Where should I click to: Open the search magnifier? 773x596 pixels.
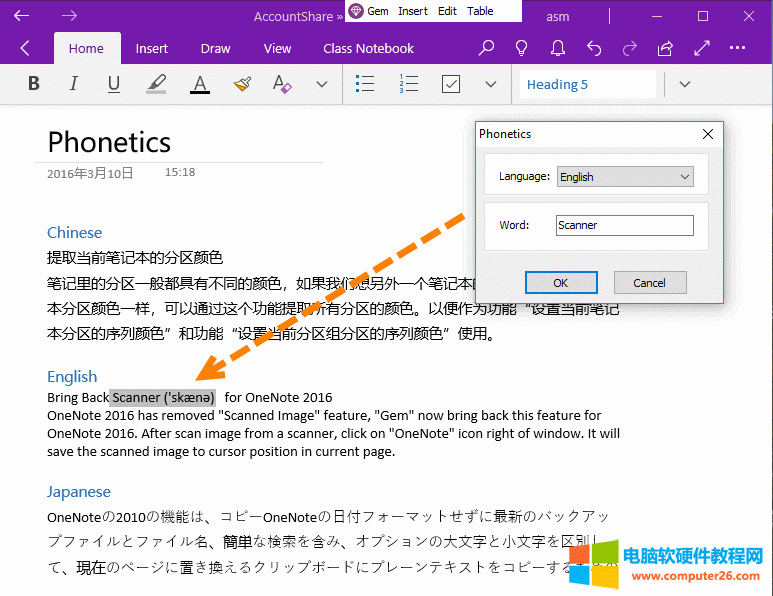(486, 48)
